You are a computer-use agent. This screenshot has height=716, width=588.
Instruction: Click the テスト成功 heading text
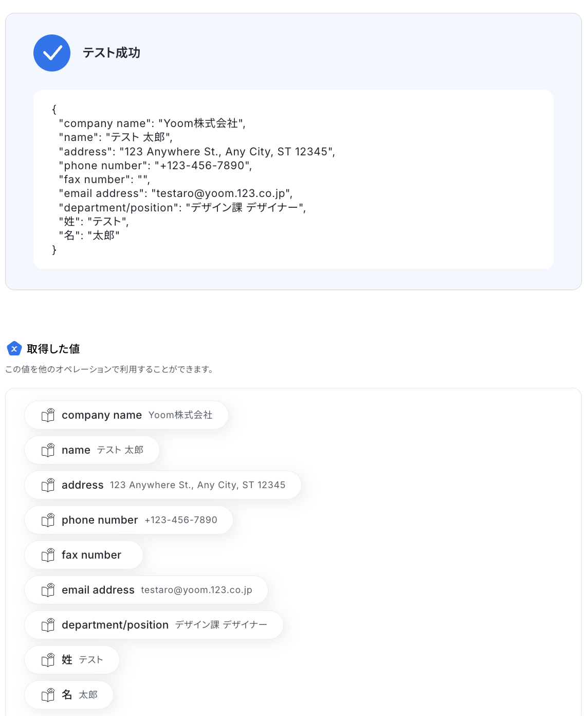click(112, 53)
